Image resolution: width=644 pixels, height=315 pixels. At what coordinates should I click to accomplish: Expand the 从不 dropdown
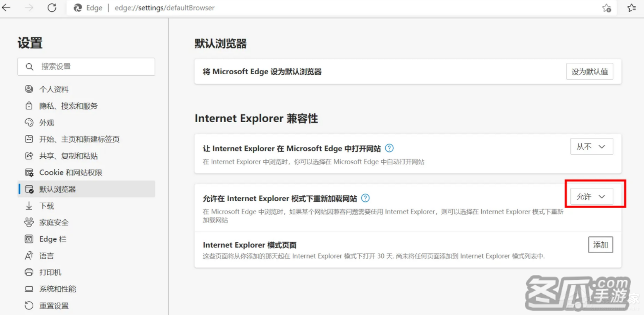[592, 147]
